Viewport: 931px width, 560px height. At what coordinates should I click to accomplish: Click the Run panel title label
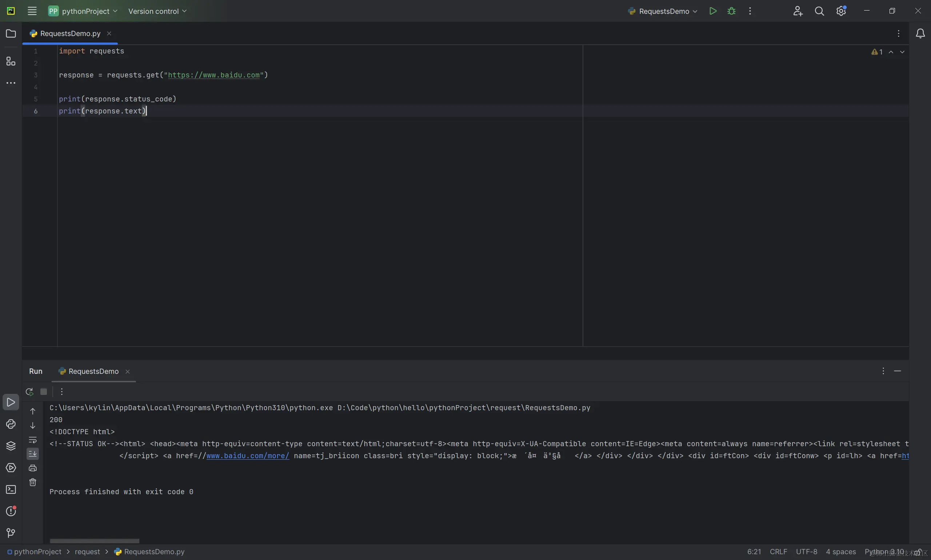(36, 371)
